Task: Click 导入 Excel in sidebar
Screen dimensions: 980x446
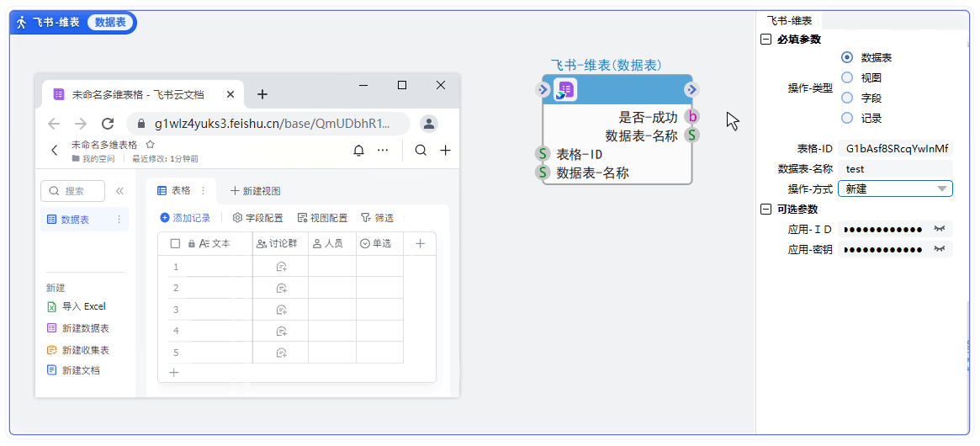Action: pos(77,306)
